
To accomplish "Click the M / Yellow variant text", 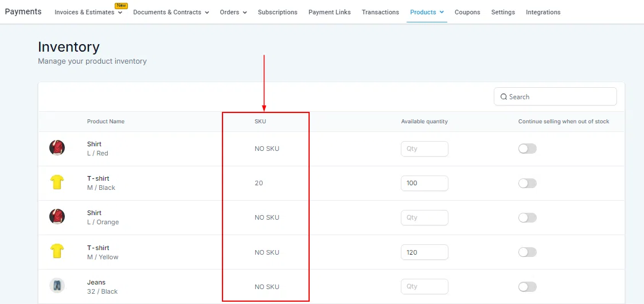I will pos(103,257).
